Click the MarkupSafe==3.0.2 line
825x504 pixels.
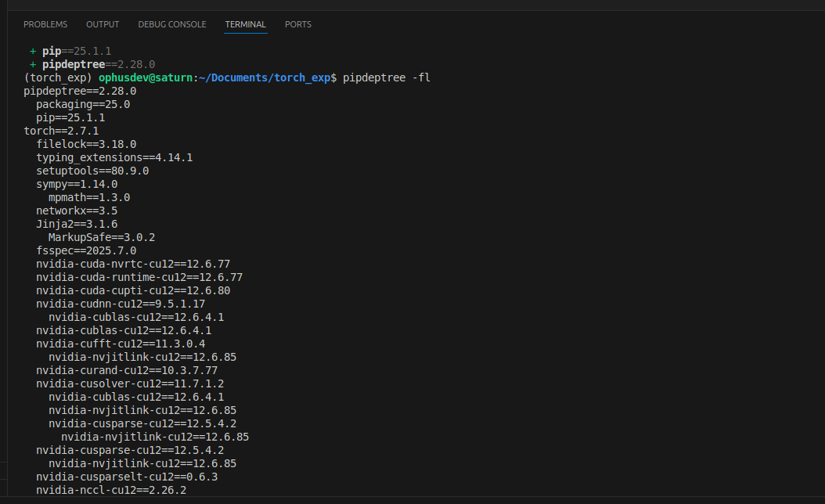pyautogui.click(x=102, y=237)
